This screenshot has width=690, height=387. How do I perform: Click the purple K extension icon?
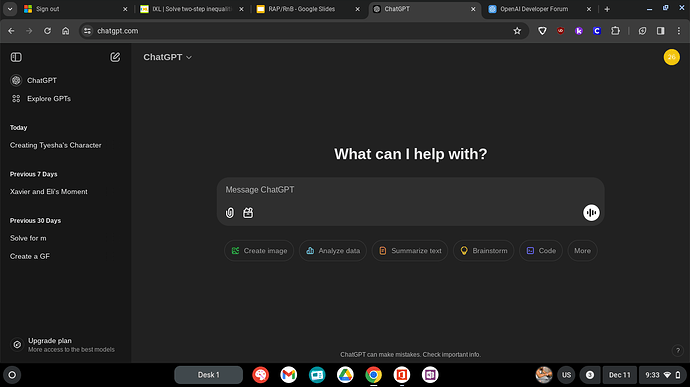[x=579, y=31]
